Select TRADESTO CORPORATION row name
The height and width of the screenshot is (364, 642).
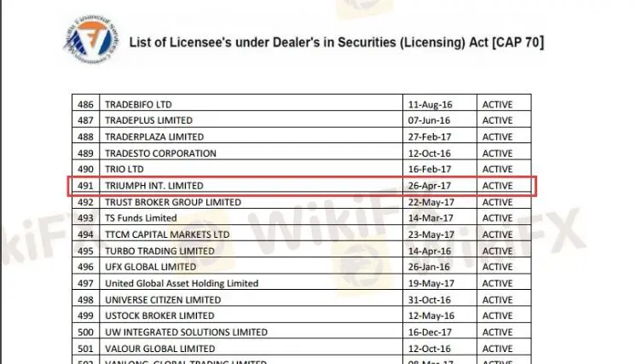160,153
